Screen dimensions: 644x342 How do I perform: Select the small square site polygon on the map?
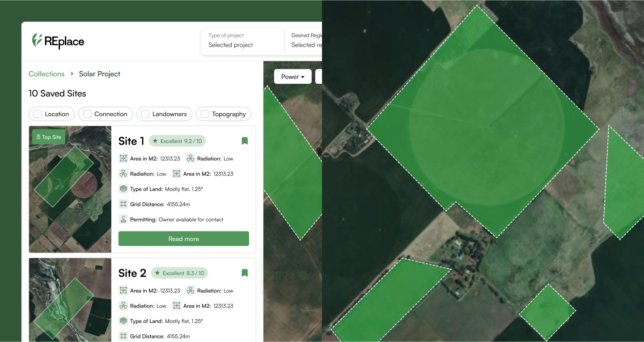click(547, 312)
